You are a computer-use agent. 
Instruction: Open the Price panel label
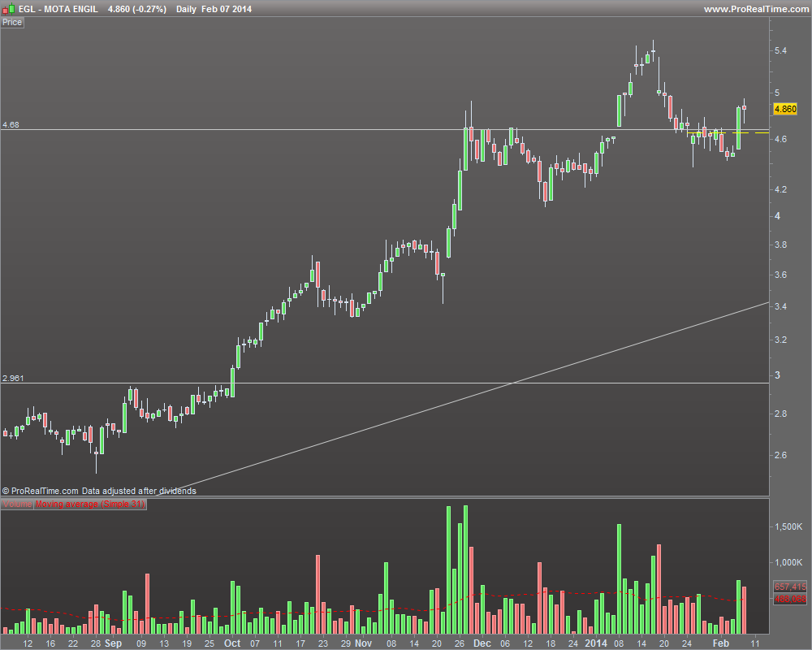pyautogui.click(x=12, y=22)
